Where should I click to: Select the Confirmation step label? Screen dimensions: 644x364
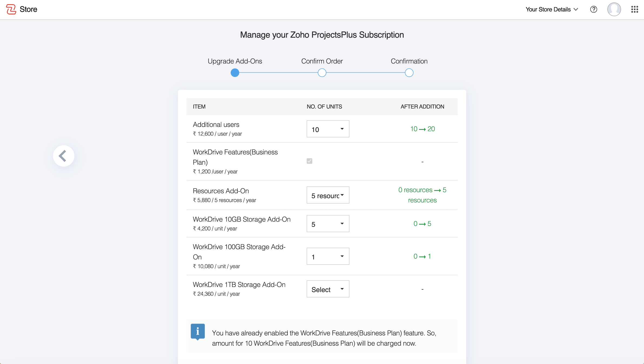(409, 61)
